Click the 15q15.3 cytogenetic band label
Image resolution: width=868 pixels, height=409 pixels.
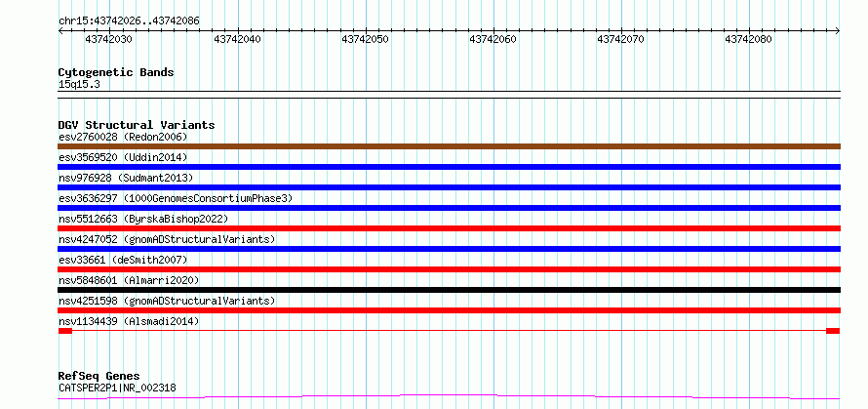(x=79, y=84)
